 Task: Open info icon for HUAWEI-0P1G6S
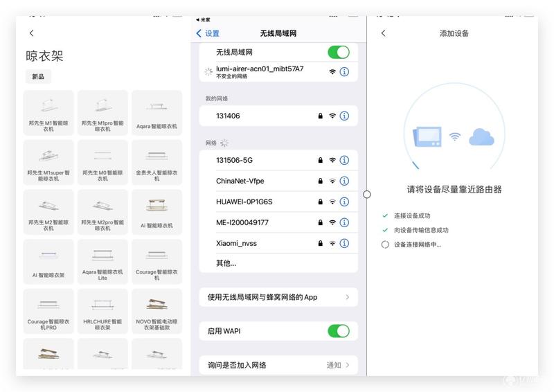tap(344, 202)
